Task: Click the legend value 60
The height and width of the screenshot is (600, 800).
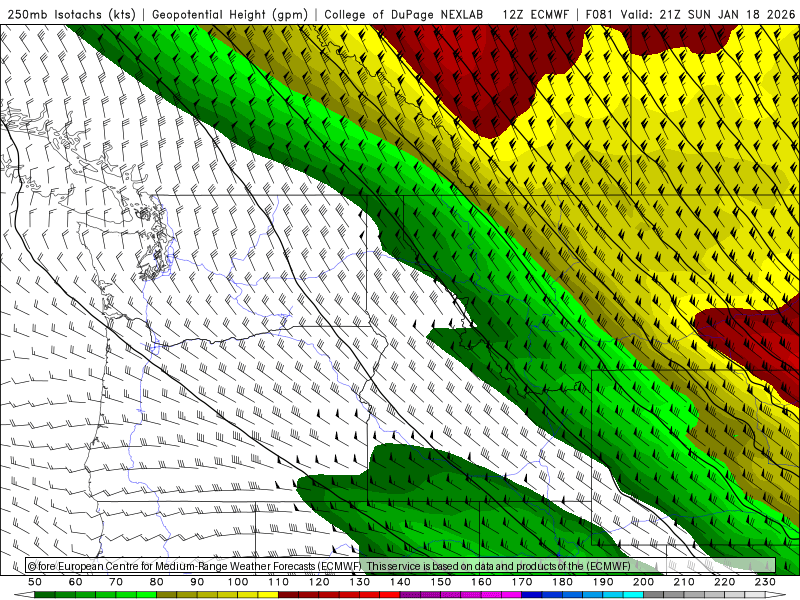Action: (75, 582)
